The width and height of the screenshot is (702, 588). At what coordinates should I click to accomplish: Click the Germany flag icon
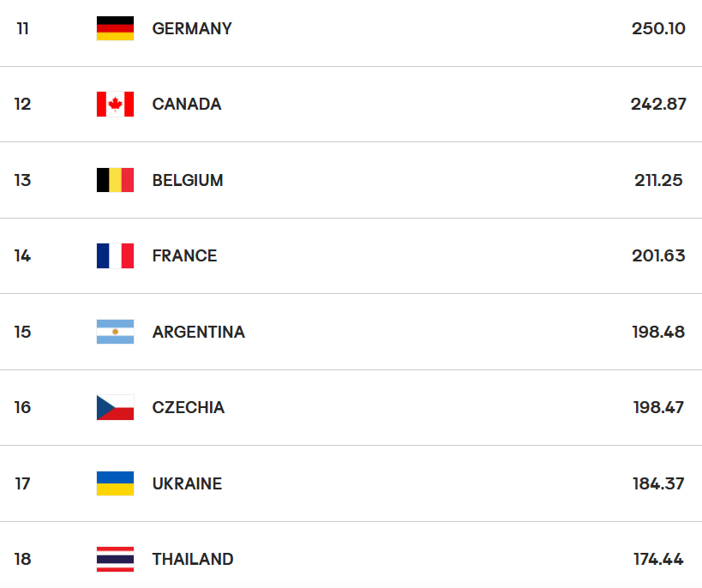[x=115, y=28]
